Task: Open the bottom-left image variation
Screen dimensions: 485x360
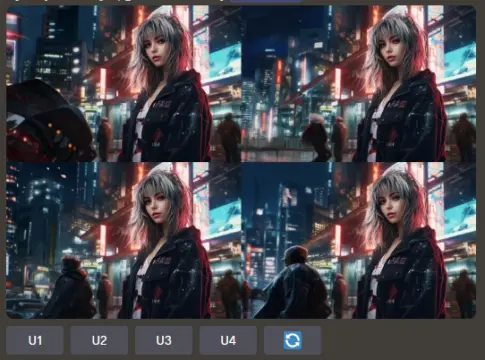Action: [123, 240]
